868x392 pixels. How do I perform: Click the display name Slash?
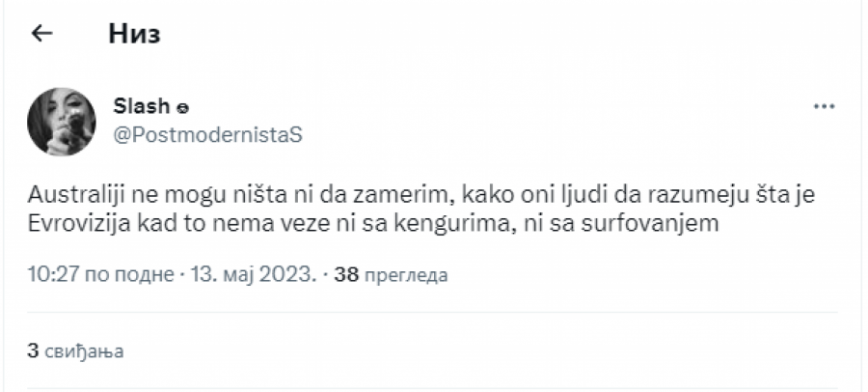(143, 106)
